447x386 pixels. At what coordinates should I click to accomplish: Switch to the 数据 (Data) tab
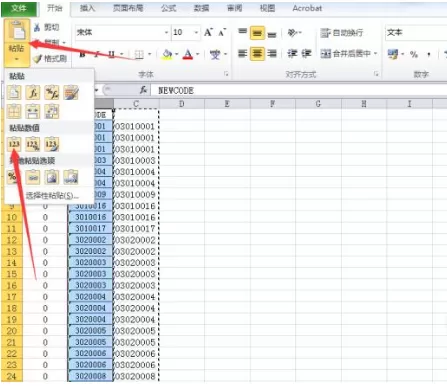tap(201, 8)
